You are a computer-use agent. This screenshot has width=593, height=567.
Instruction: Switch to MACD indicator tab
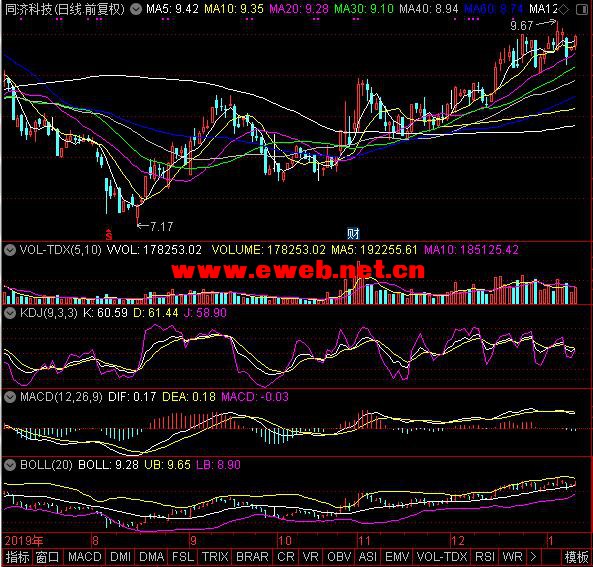84,557
